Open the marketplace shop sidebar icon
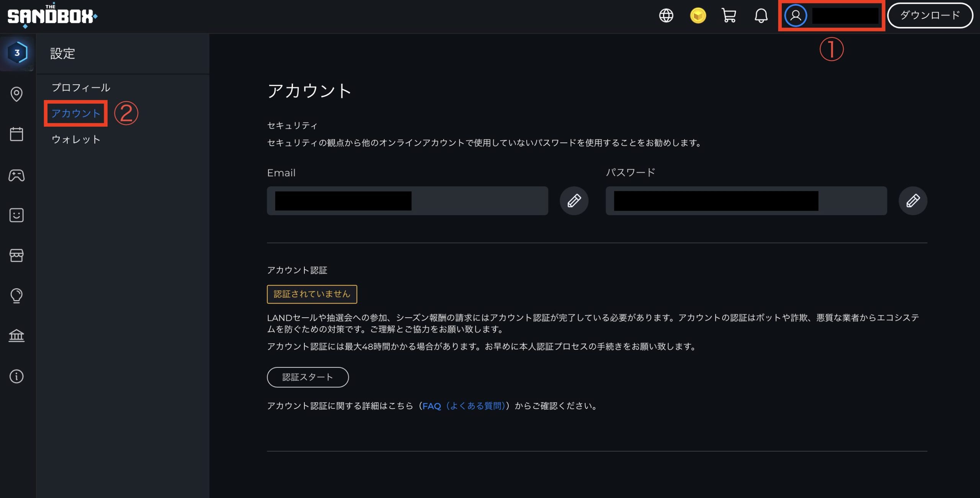The image size is (980, 498). pos(16,255)
